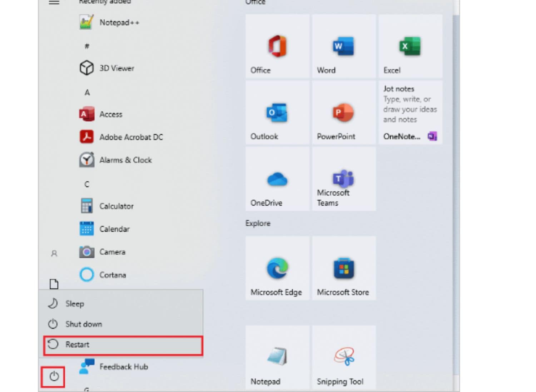Viewport: 536px width, 392px height.
Task: Open the OneDrive tile
Action: tap(277, 179)
